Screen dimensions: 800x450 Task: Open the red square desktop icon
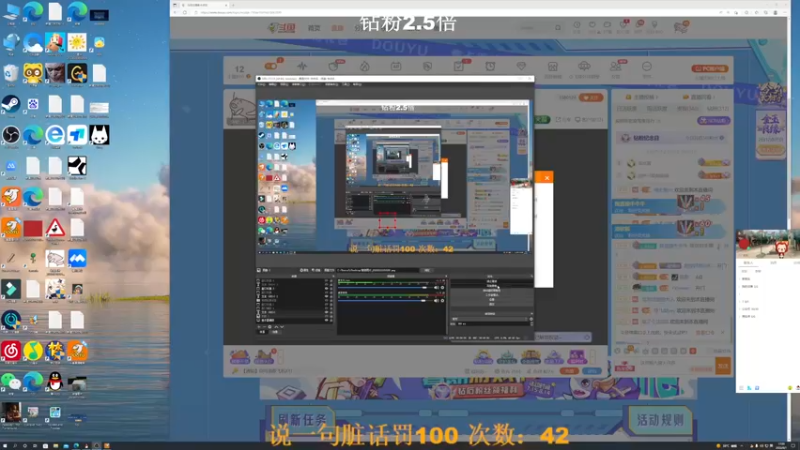33,228
